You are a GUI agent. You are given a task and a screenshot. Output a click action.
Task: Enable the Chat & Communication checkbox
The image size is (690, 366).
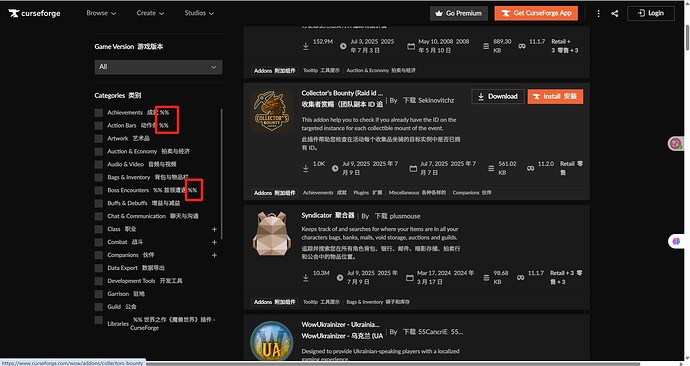[x=99, y=216]
